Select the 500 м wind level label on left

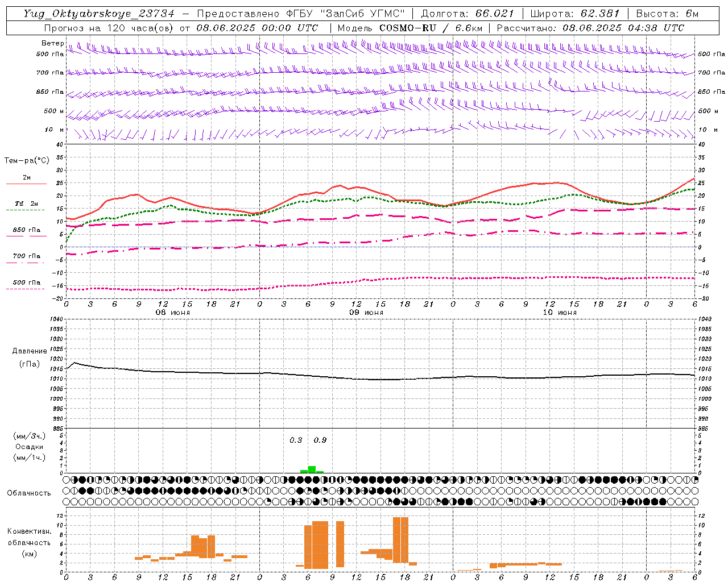(x=54, y=111)
